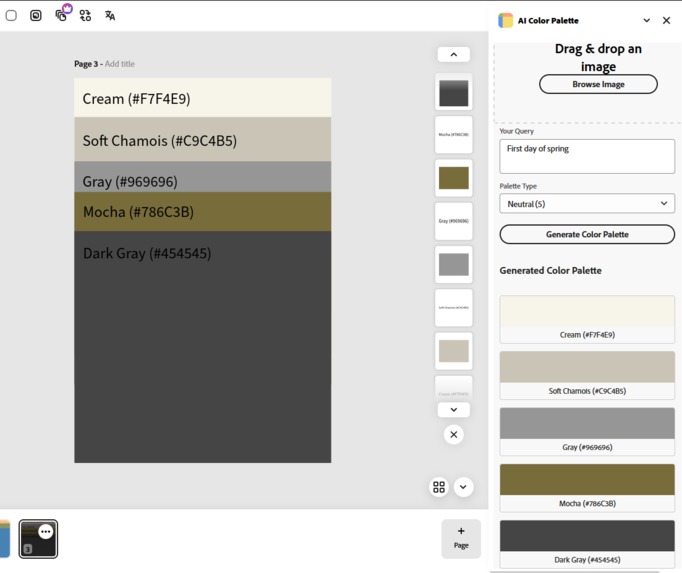This screenshot has height=573, width=682.
Task: Select the Dark Gray (#454545) generated swatch
Action: (x=587, y=544)
